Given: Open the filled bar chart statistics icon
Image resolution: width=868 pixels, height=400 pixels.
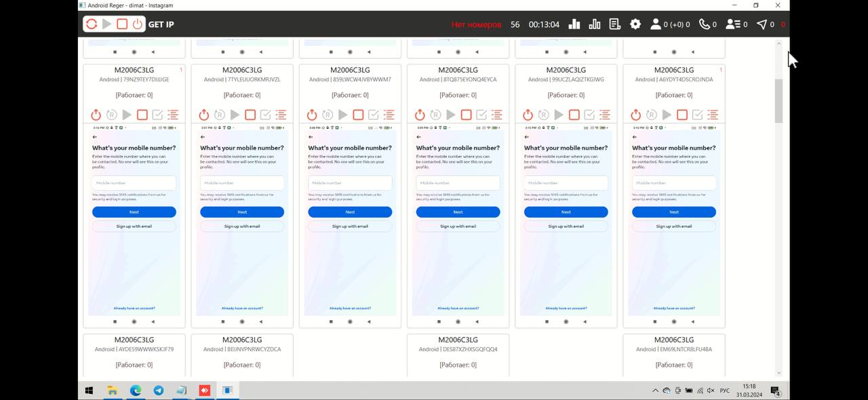Looking at the screenshot, I should coord(574,24).
